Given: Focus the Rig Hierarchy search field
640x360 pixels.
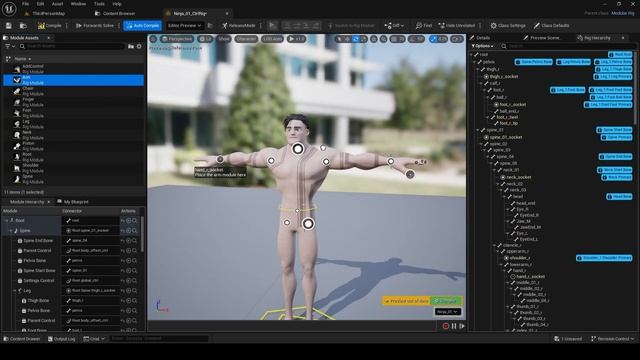Looking at the screenshot, I should click(x=569, y=46).
